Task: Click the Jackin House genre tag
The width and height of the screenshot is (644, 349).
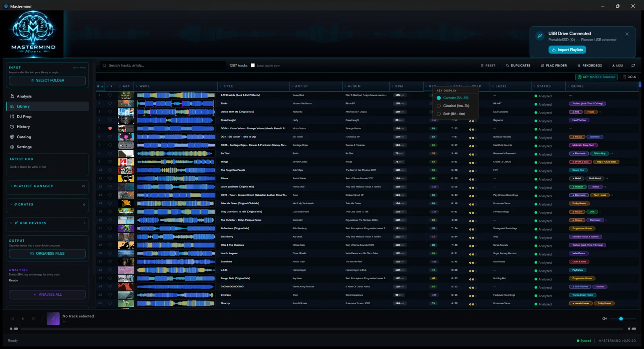Action: tap(580, 303)
